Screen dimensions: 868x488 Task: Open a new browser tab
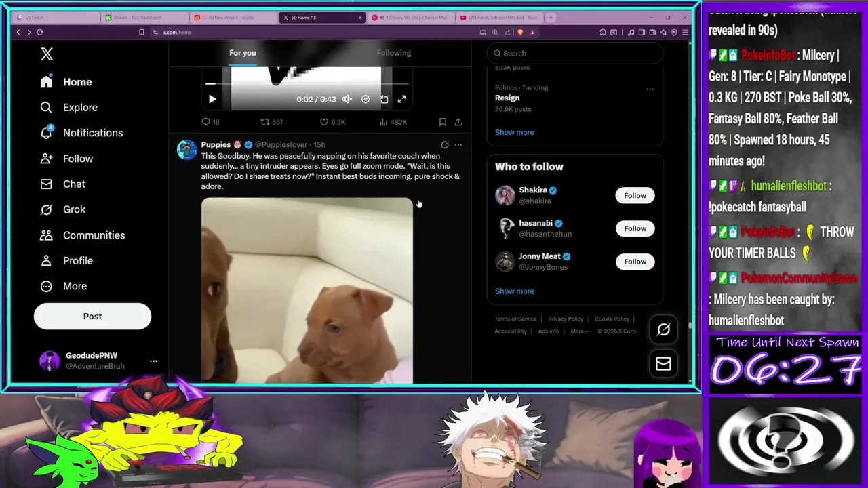pos(551,17)
